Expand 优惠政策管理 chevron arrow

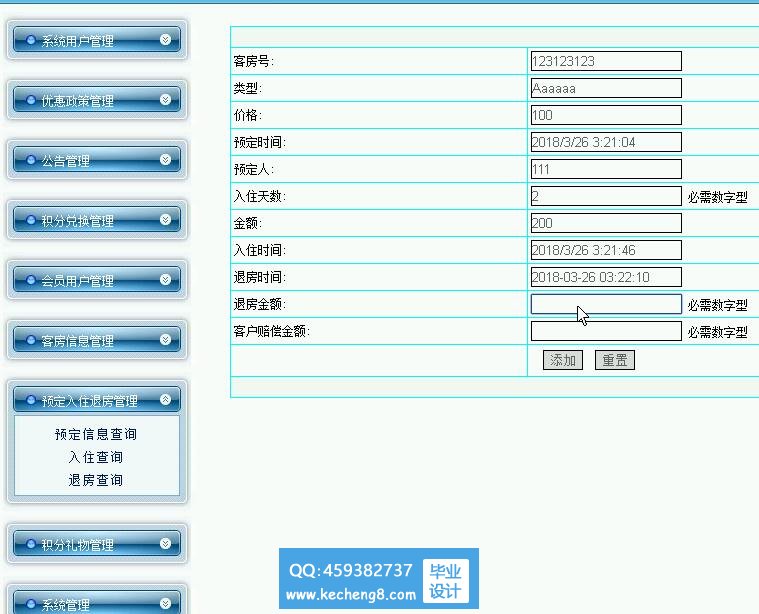(x=166, y=100)
